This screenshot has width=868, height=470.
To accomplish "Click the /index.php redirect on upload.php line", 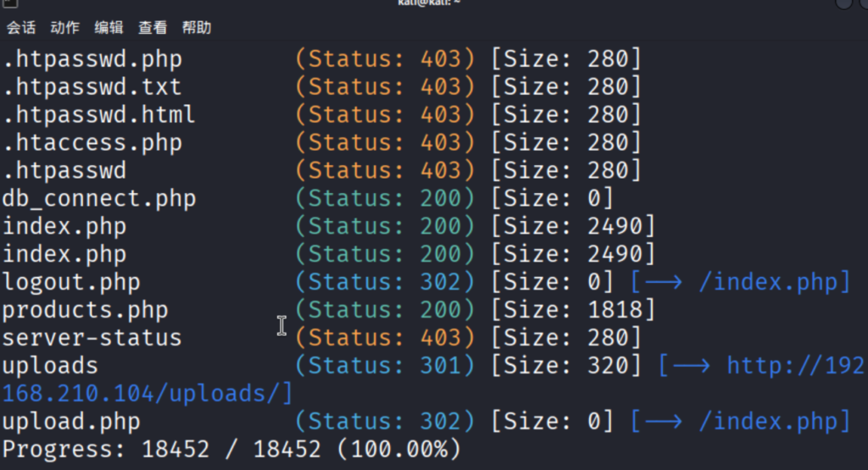I will (x=773, y=422).
